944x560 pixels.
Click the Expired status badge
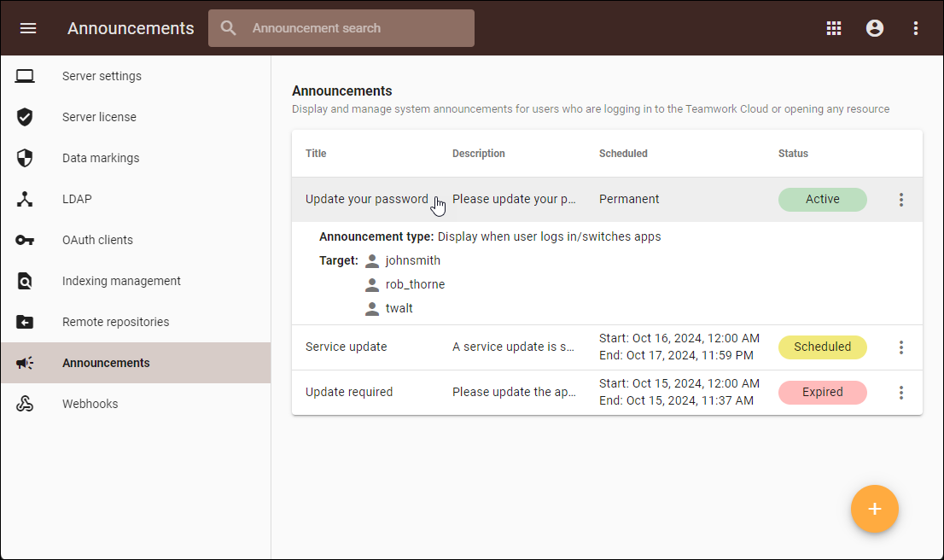[822, 393]
